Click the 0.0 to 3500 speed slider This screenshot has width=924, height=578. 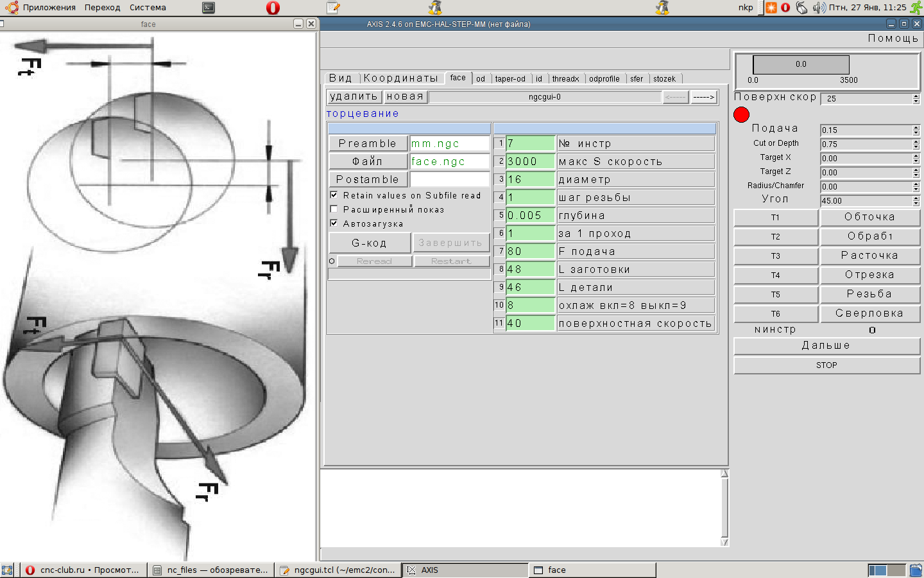801,64
